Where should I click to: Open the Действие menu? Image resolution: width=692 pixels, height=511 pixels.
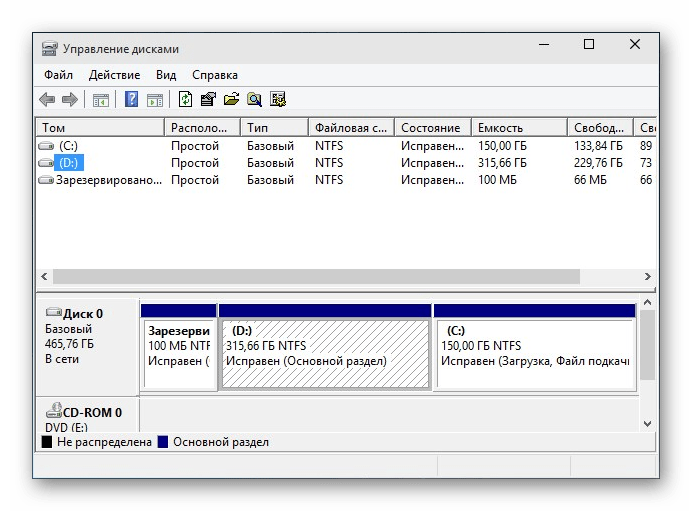(114, 75)
